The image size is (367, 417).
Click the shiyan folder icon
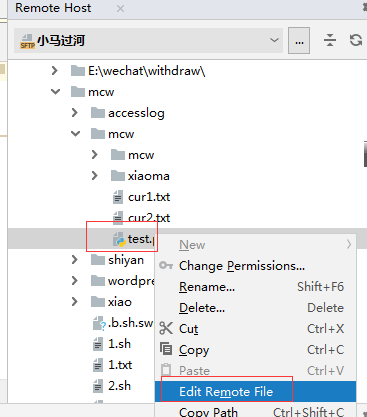[x=98, y=260]
